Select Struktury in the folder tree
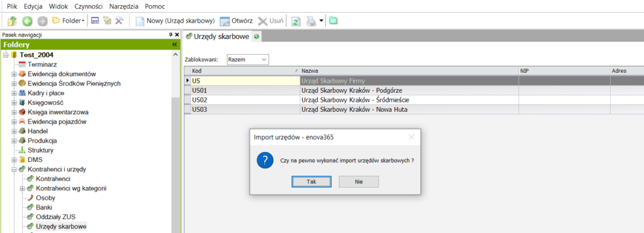The width and height of the screenshot is (644, 233). coord(40,150)
